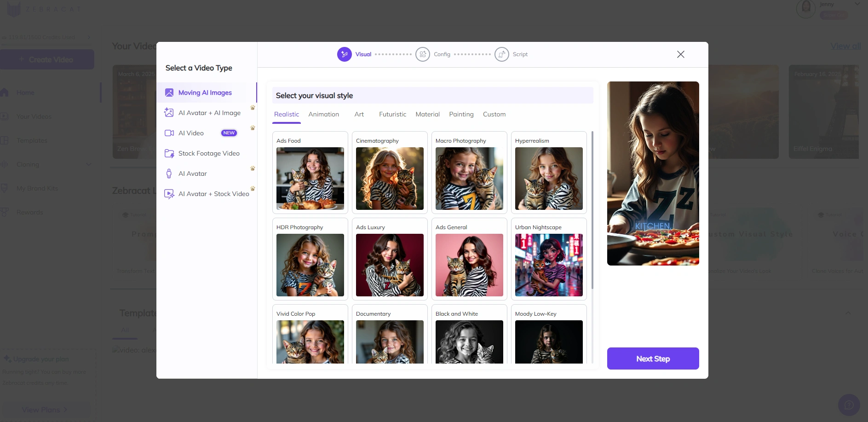Click the Config step icon
868x422 pixels.
point(423,54)
